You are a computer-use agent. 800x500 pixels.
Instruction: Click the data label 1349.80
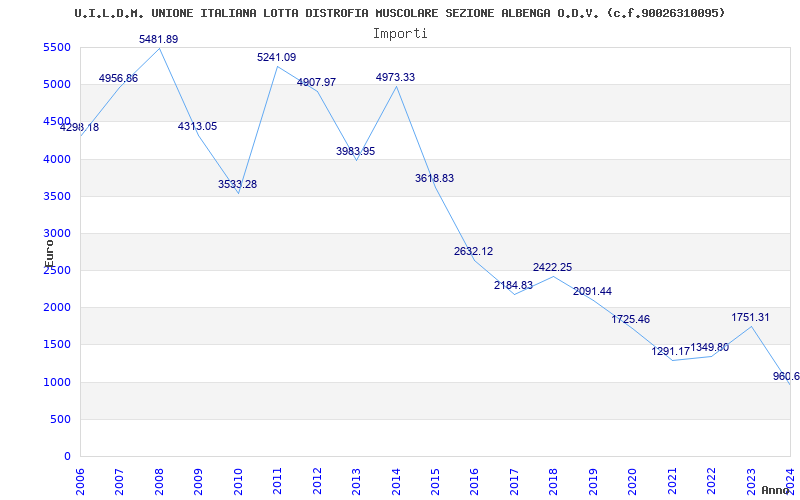pyautogui.click(x=710, y=347)
